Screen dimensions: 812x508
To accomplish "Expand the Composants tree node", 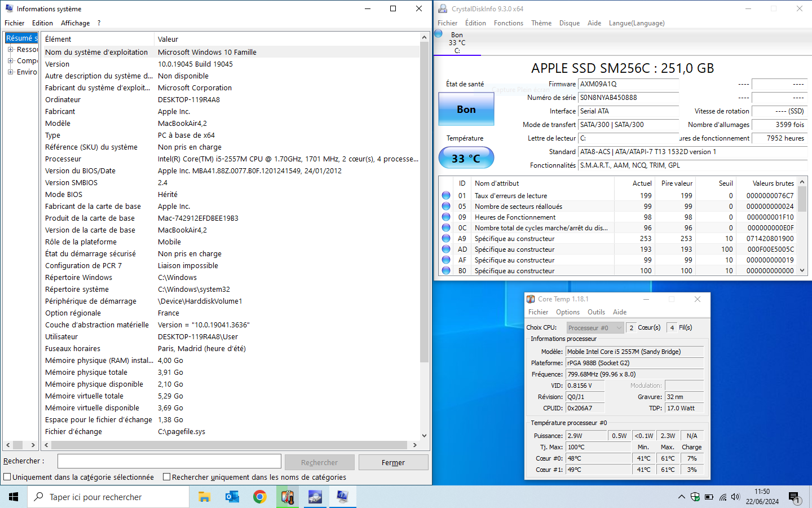I will pos(11,60).
